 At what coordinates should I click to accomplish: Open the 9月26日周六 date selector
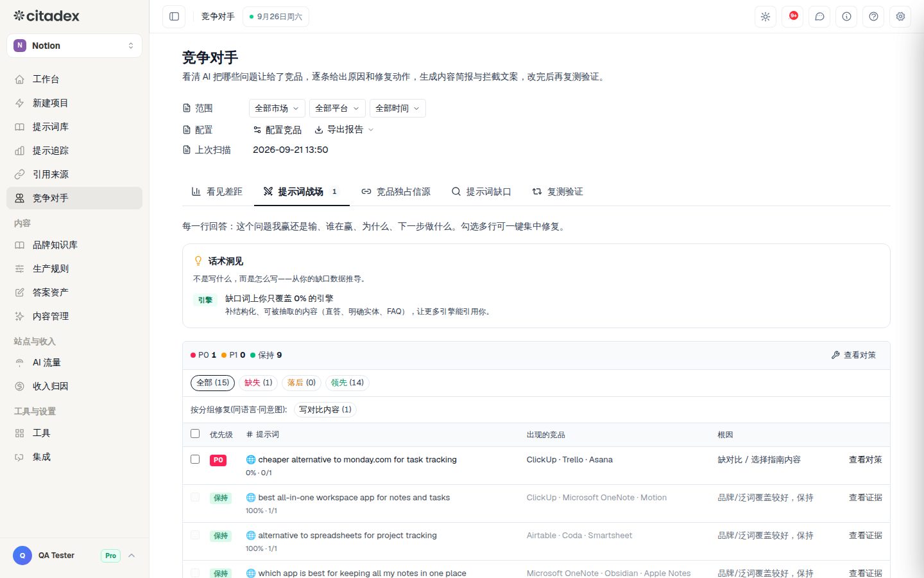pyautogui.click(x=276, y=17)
